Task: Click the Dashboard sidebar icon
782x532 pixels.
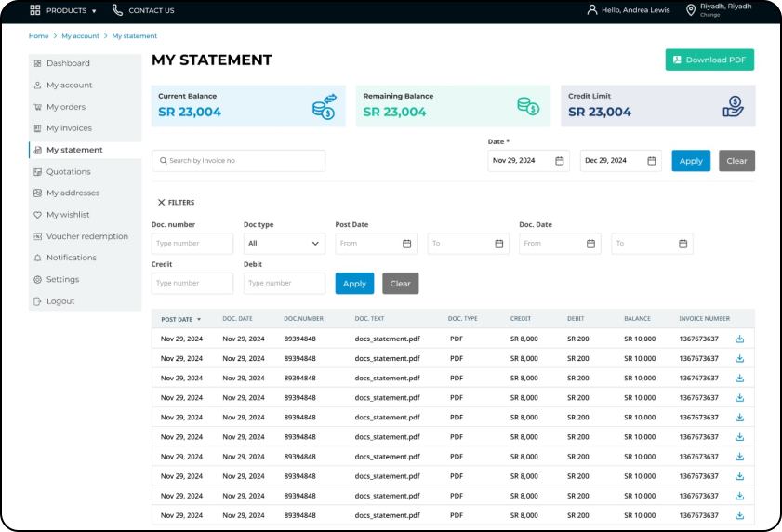Action: [37, 63]
